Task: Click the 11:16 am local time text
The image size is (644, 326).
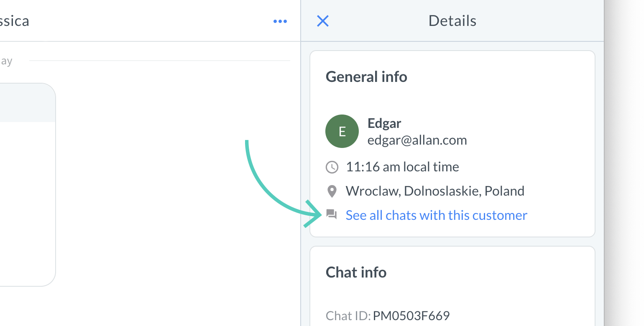Action: click(402, 167)
